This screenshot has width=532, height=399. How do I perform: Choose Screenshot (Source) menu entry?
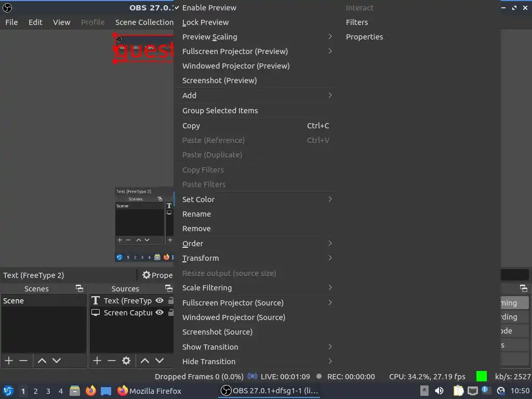(254, 332)
